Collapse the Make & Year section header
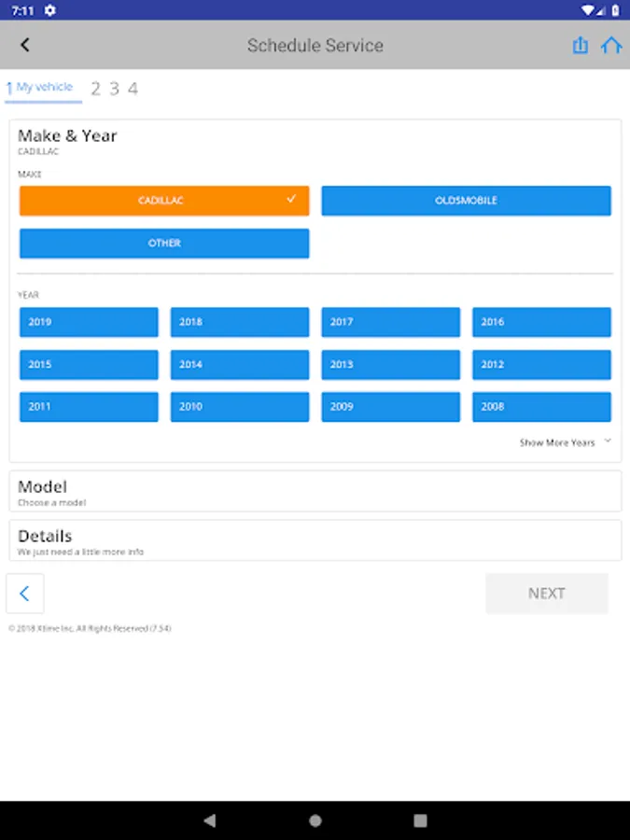This screenshot has width=630, height=840. 67,136
